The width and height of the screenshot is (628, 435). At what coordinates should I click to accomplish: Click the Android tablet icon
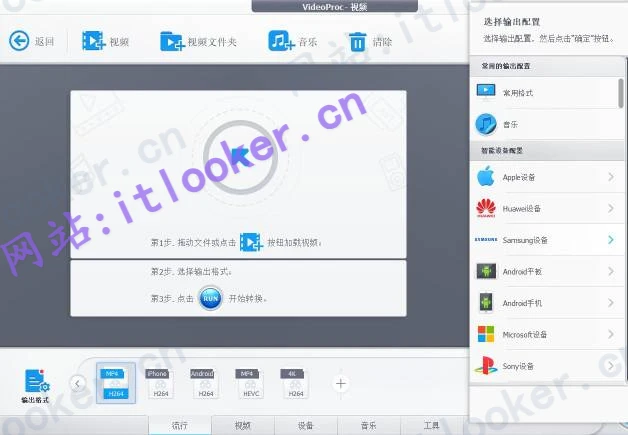(486, 271)
